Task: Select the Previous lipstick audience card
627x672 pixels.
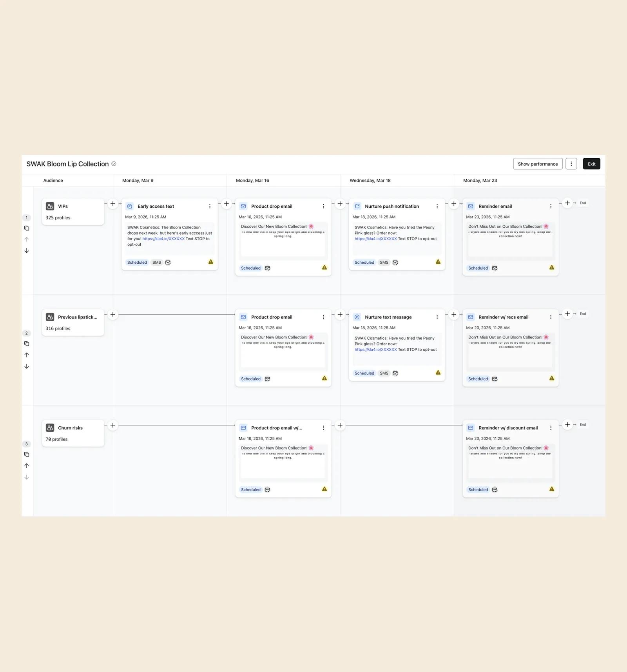Action: 73,322
